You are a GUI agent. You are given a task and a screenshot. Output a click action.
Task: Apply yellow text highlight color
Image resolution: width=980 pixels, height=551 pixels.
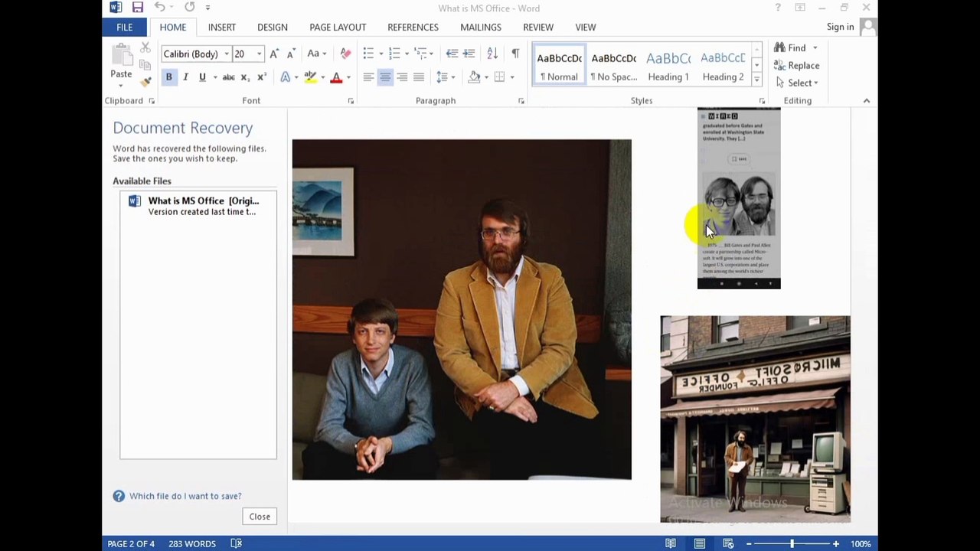click(309, 77)
